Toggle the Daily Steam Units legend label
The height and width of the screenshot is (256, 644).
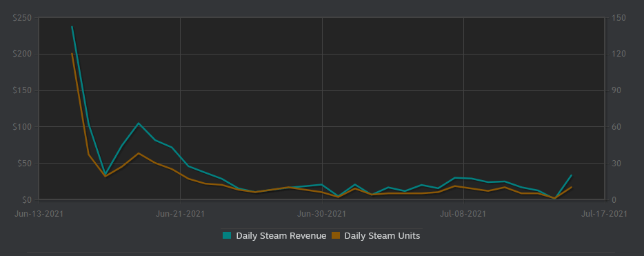(x=382, y=236)
